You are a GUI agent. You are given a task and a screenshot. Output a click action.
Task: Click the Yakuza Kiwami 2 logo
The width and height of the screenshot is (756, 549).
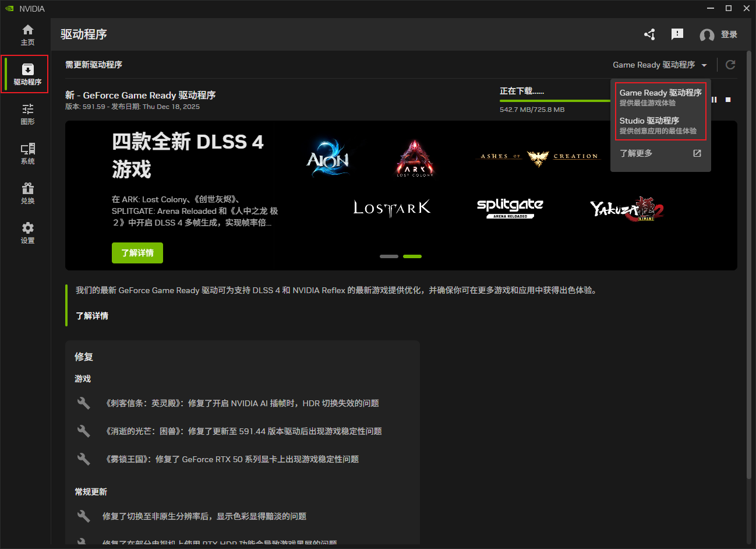click(x=627, y=208)
